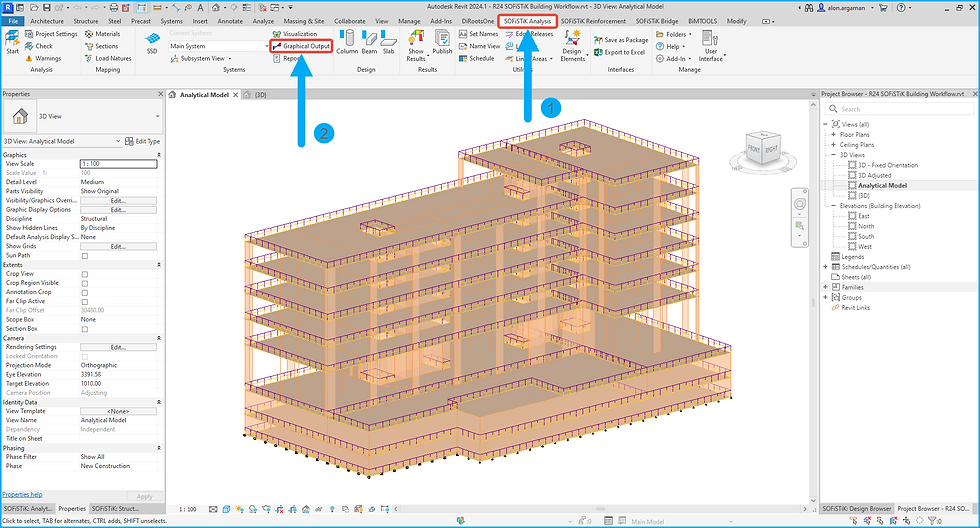Click the Edit Type button
The height and width of the screenshot is (528, 980).
[142, 141]
